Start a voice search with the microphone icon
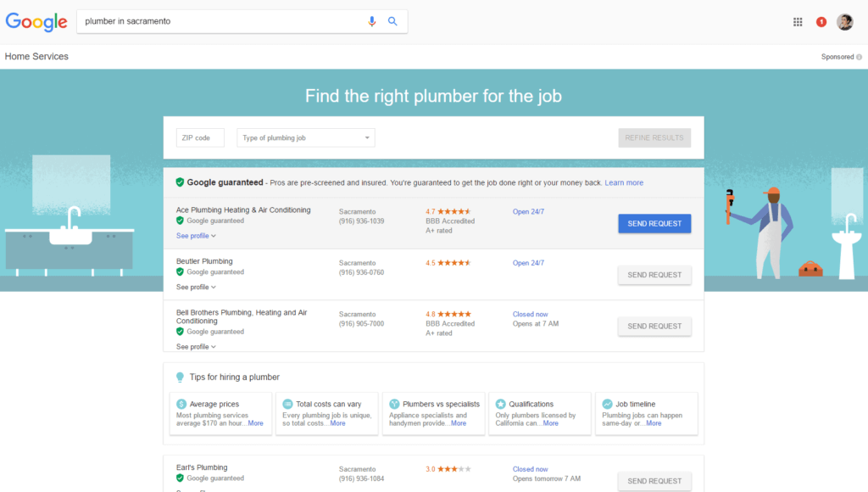 coord(371,21)
